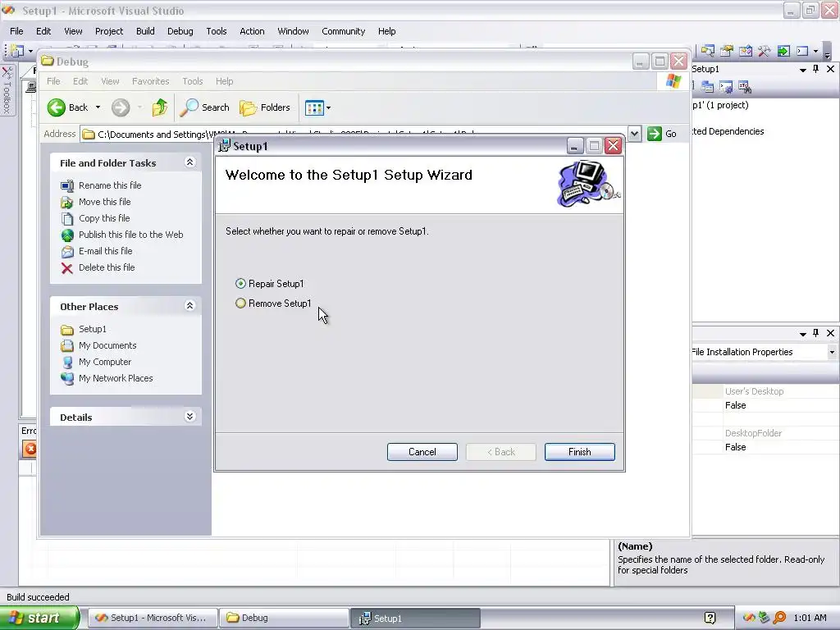Click Rename this file
This screenshot has height=630, width=840.
[x=110, y=185]
